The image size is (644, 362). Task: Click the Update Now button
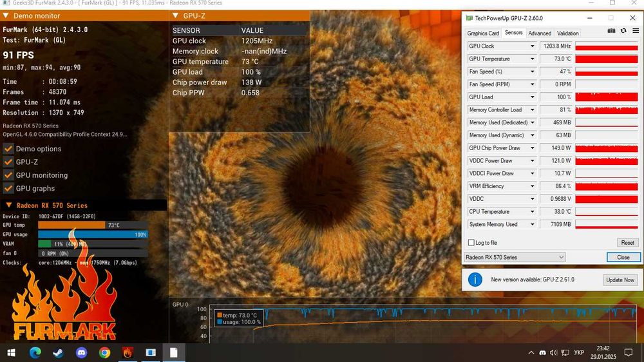(620, 280)
